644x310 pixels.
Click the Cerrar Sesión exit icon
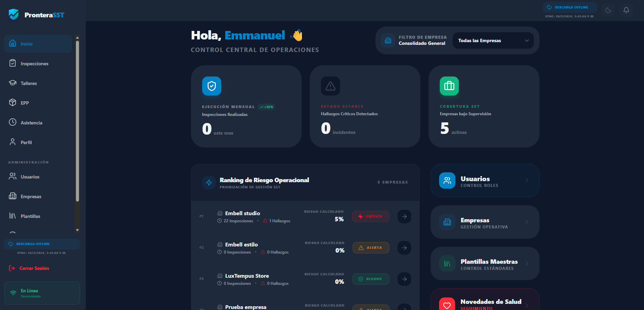(x=12, y=268)
